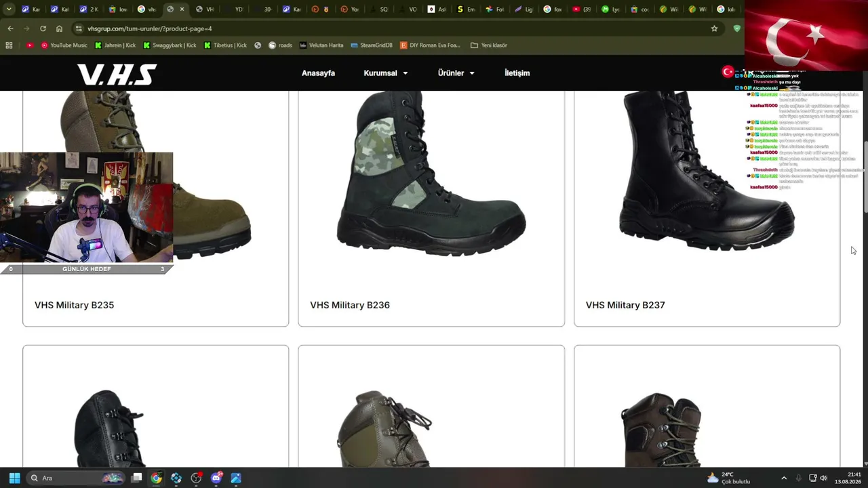Open the Tibetius | Kick bookmark
868x488 pixels.
coord(225,45)
